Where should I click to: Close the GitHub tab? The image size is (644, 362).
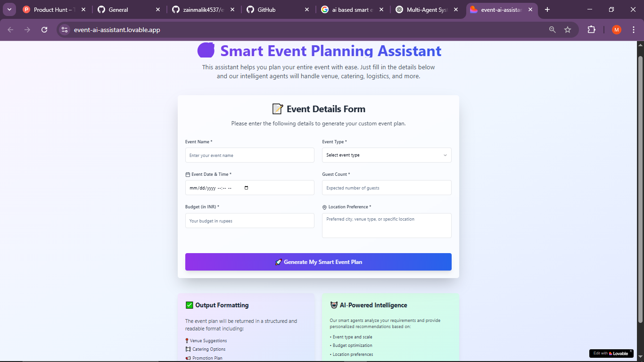[307, 9]
